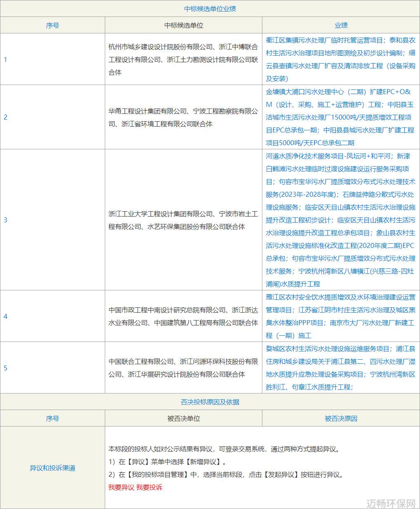Viewport: 420px width, 509px height.
Task: Open the 衢江区集镇污水处理厂 performance link in row 1
Action: pyautogui.click(x=341, y=59)
